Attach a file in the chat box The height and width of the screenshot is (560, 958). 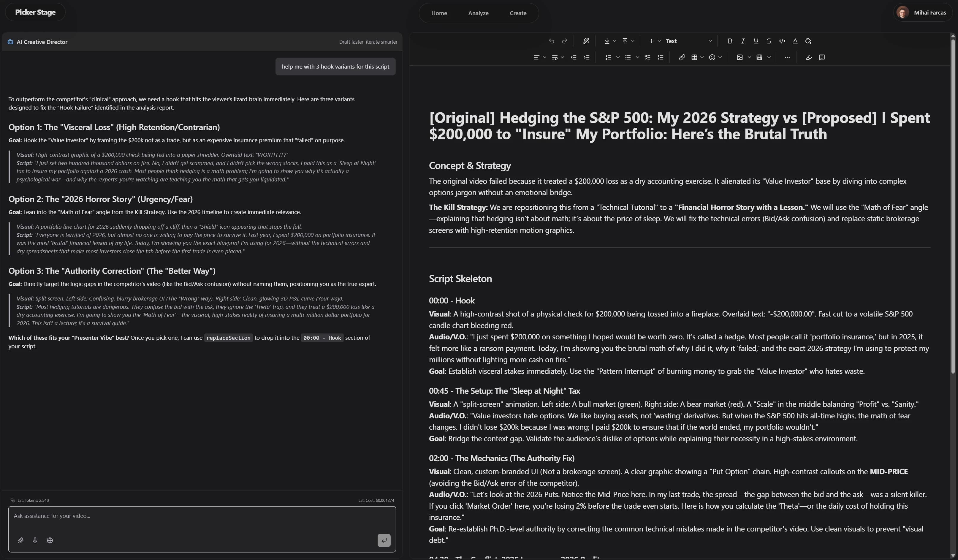(20, 540)
